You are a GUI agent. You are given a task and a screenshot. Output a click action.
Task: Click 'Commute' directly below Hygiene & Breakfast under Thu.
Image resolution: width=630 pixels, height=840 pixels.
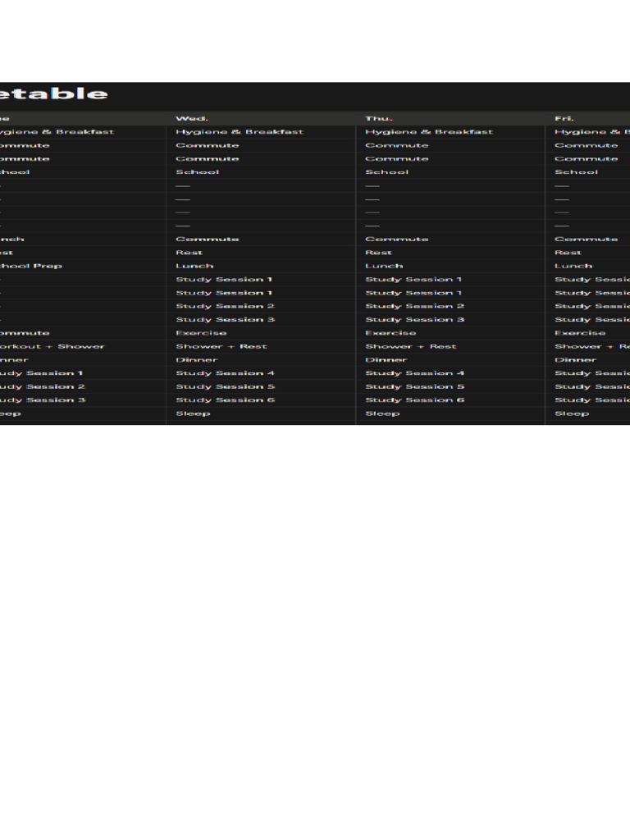point(397,145)
